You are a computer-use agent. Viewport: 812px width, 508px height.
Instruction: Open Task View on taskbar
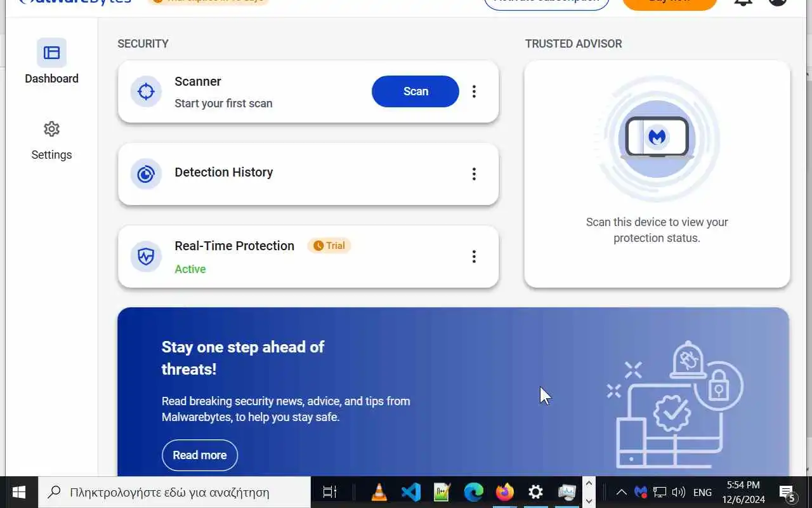click(329, 492)
